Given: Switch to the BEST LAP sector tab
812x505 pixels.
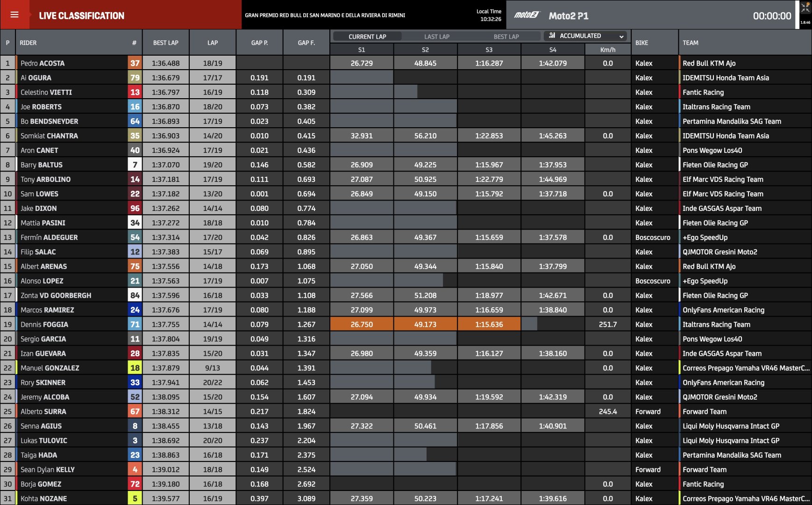Looking at the screenshot, I should point(506,36).
